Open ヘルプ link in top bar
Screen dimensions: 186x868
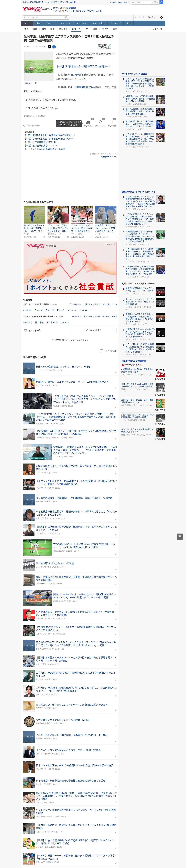pyautogui.click(x=127, y=2)
